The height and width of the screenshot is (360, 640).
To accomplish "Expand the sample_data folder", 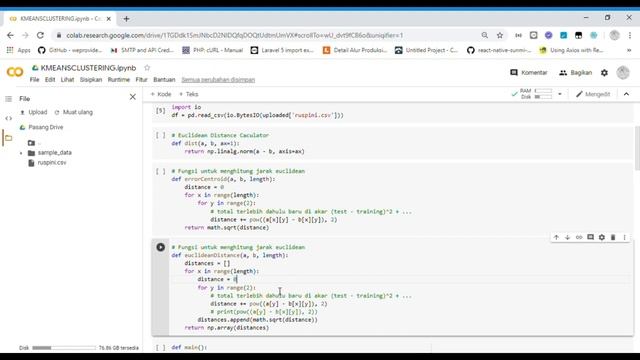I will (21, 153).
